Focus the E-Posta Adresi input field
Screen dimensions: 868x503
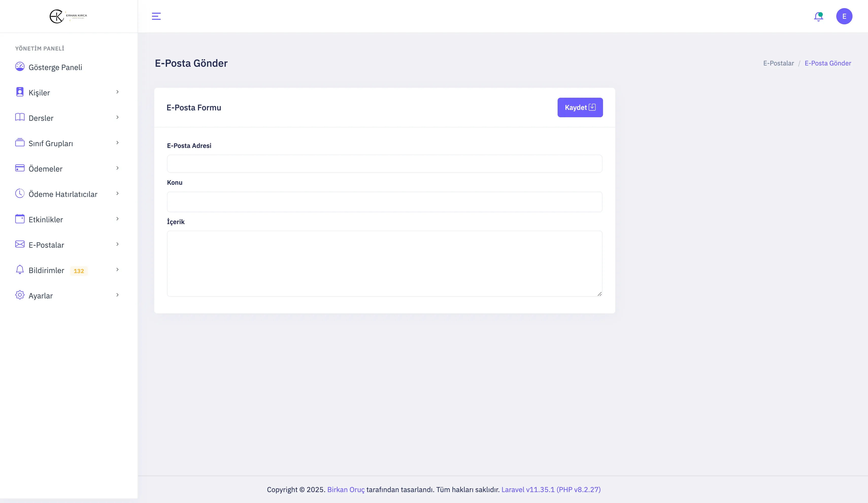385,164
